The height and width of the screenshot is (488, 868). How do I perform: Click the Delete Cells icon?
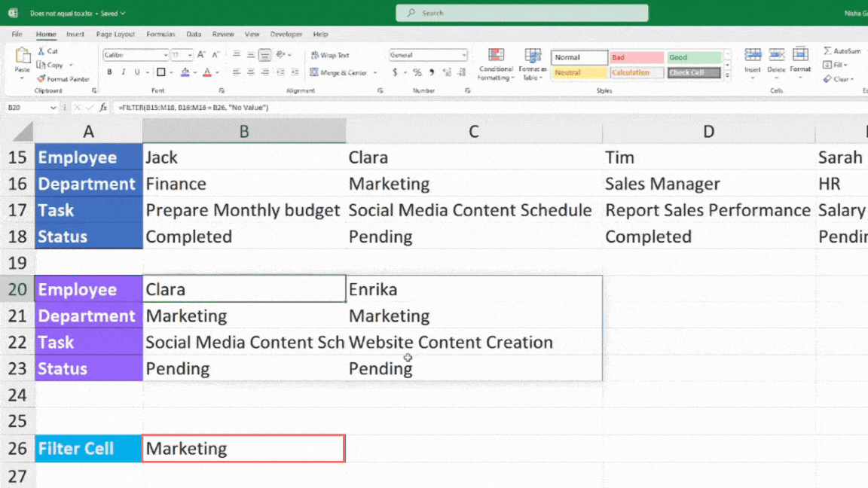point(777,54)
